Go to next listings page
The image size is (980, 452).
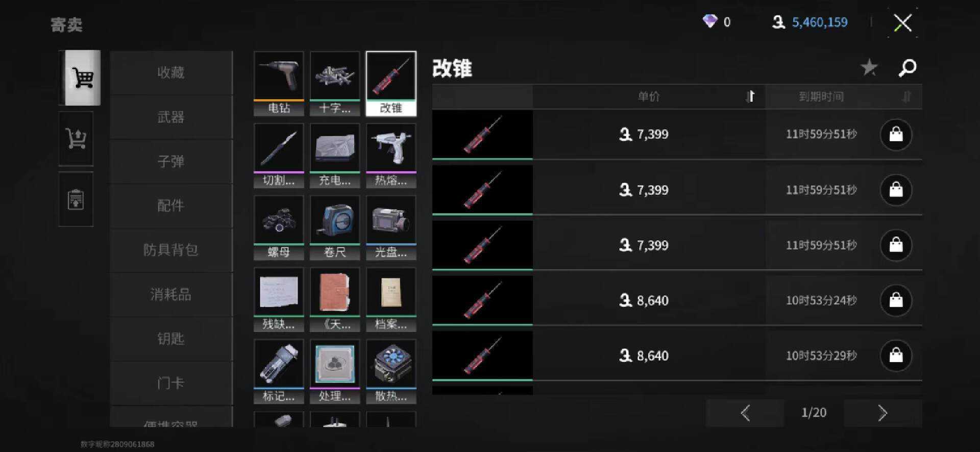[x=883, y=413]
